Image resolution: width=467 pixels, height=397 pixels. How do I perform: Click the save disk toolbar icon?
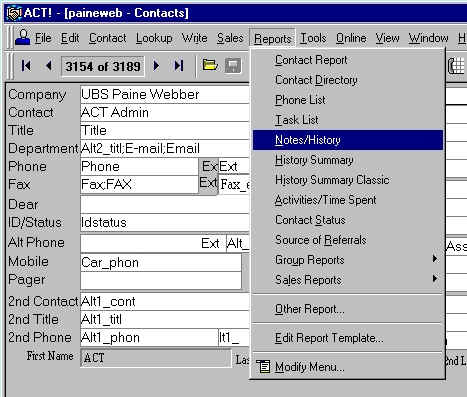tap(233, 65)
